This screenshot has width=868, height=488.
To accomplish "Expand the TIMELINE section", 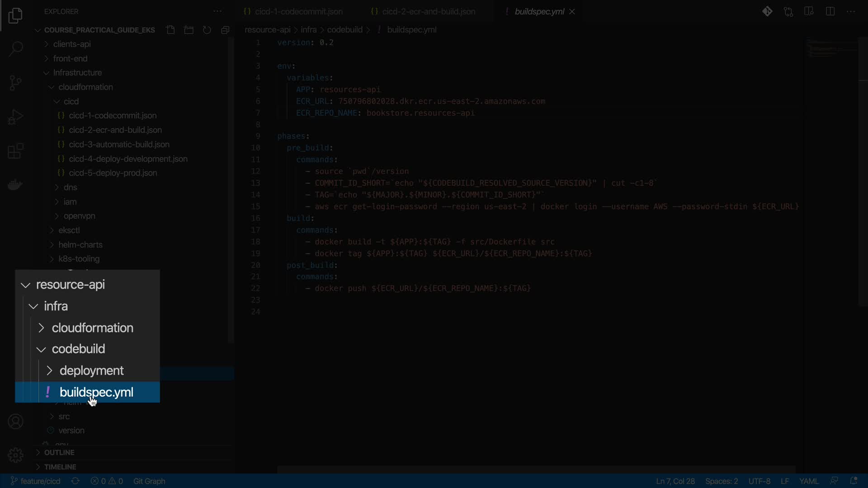I will [60, 467].
